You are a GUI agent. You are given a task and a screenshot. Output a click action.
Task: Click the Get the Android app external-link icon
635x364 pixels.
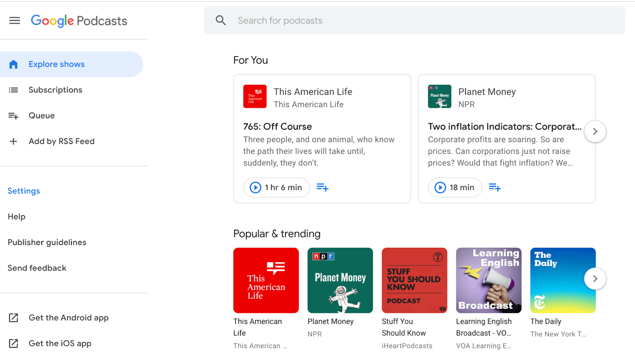click(14, 318)
